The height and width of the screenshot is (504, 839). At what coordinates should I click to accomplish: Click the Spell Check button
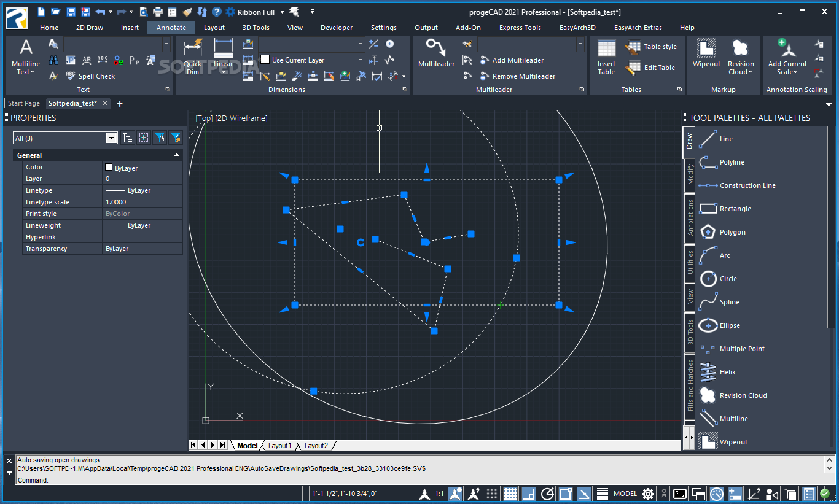click(90, 76)
